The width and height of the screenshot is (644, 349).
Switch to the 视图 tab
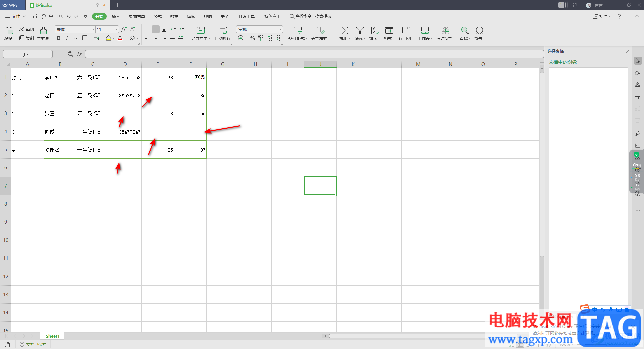click(x=208, y=16)
